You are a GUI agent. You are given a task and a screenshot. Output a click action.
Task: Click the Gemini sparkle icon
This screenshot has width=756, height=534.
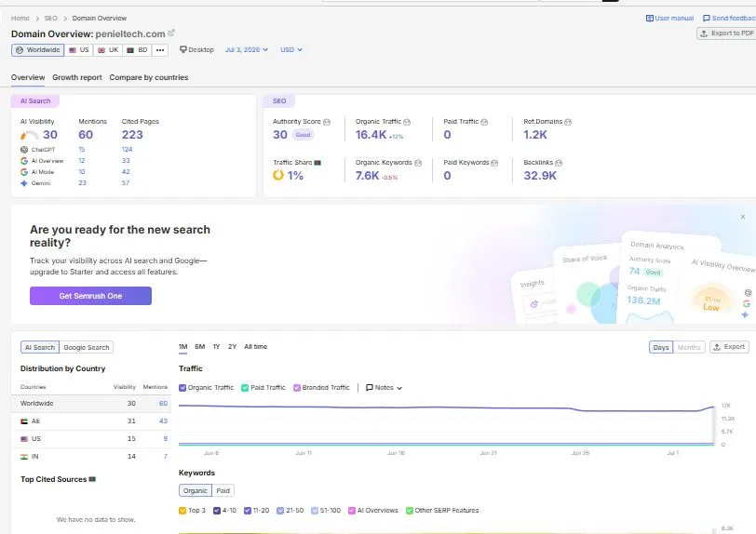pos(24,183)
